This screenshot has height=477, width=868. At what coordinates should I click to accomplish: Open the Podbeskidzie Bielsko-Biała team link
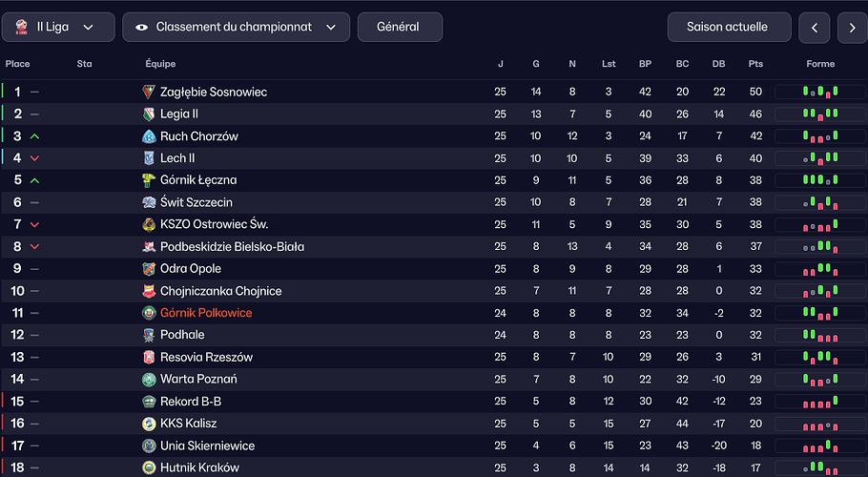pos(232,247)
